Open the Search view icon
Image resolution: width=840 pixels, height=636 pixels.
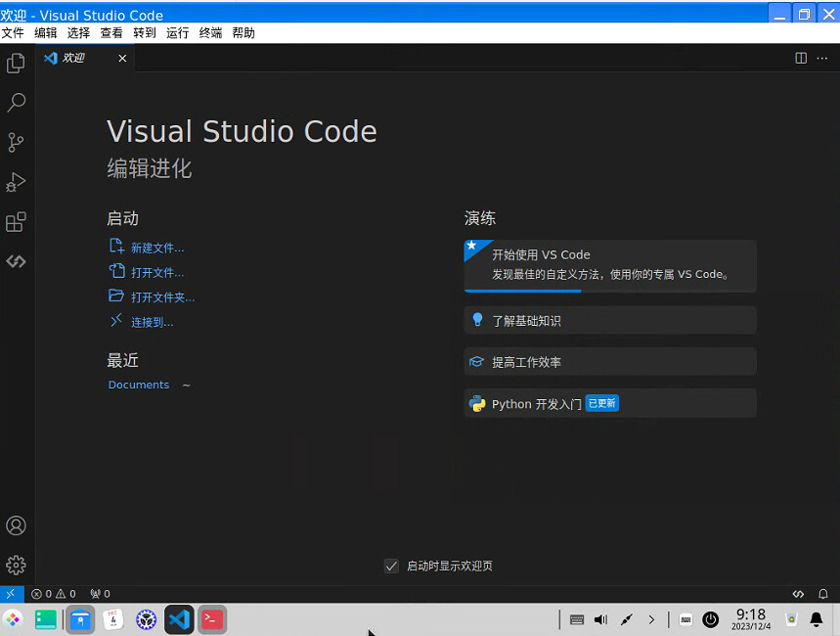[16, 103]
